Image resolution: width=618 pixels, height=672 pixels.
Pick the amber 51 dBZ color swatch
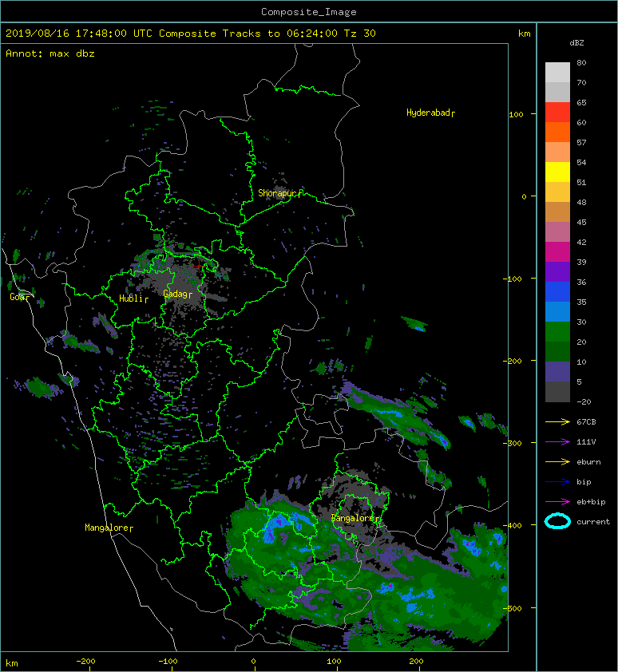tap(557, 192)
